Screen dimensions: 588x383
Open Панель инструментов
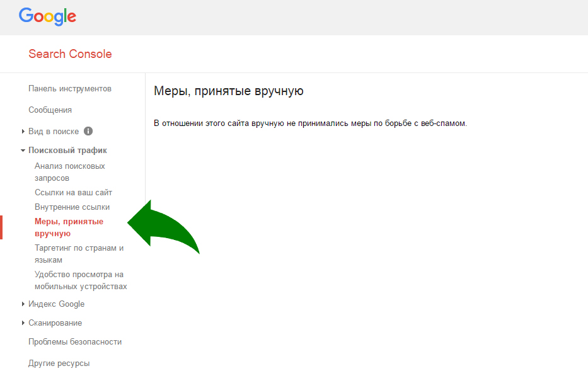pyautogui.click(x=71, y=89)
